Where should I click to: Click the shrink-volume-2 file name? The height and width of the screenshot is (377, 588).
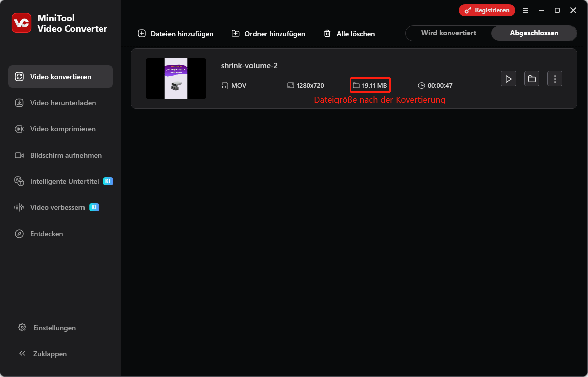tap(249, 66)
